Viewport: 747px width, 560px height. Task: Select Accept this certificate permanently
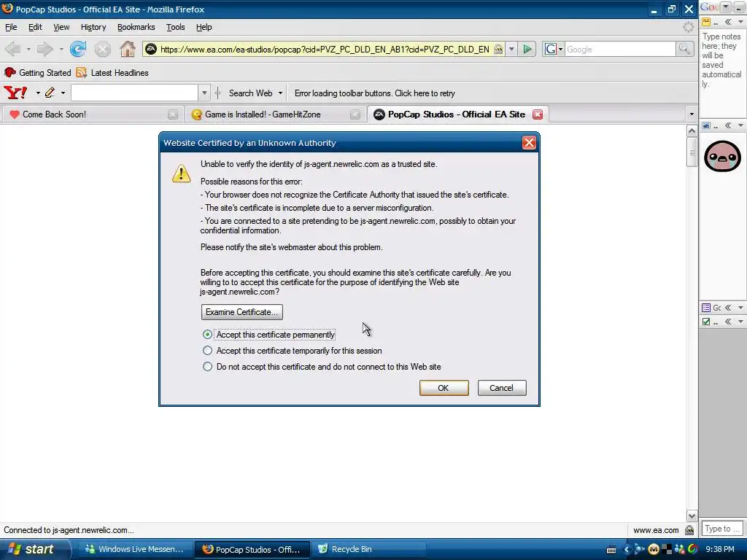pyautogui.click(x=207, y=334)
